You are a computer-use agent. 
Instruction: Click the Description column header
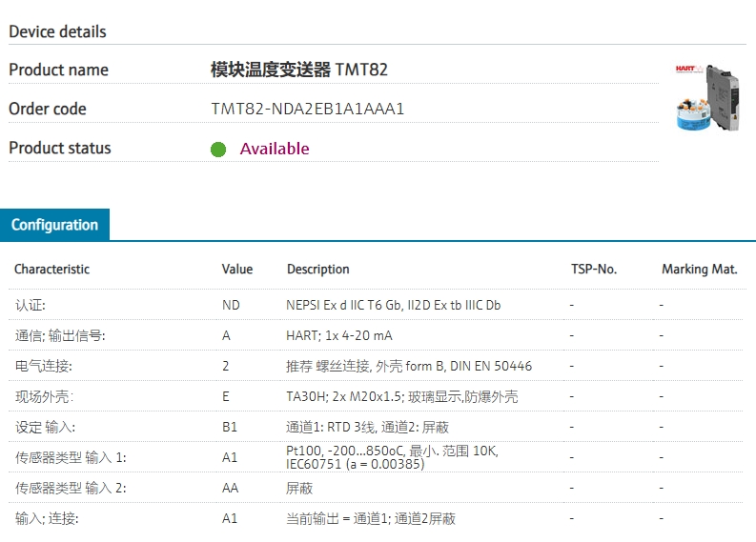[318, 269]
